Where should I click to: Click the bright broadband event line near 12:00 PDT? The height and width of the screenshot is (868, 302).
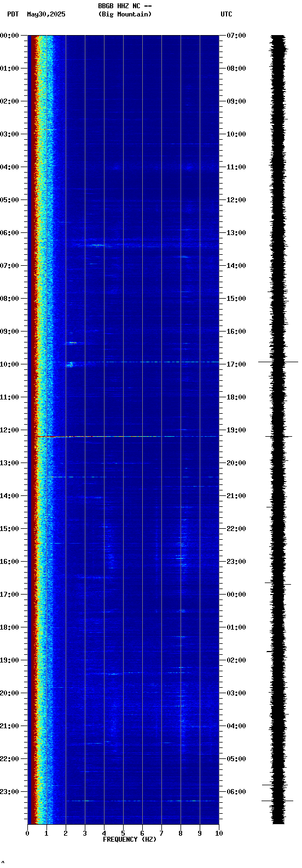pos(127,437)
